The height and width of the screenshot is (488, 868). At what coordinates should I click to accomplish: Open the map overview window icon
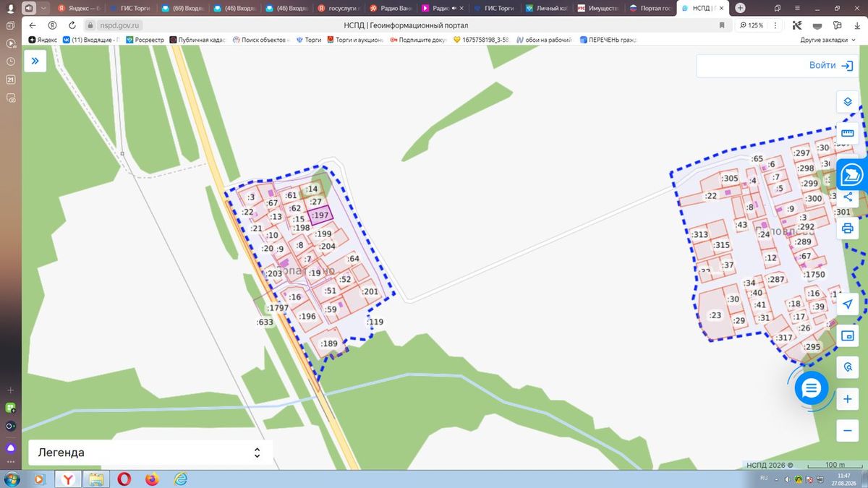(x=848, y=336)
